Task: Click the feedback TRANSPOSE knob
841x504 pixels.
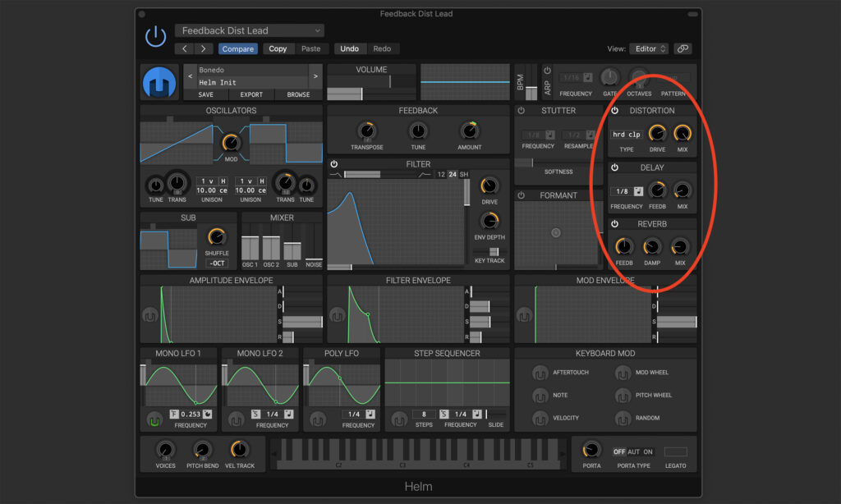Action: (367, 131)
